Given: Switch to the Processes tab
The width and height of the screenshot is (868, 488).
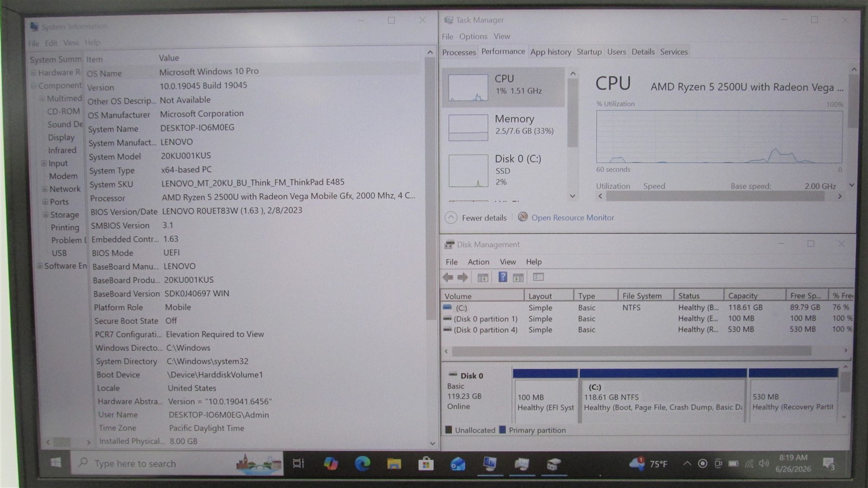Looking at the screenshot, I should 459,52.
